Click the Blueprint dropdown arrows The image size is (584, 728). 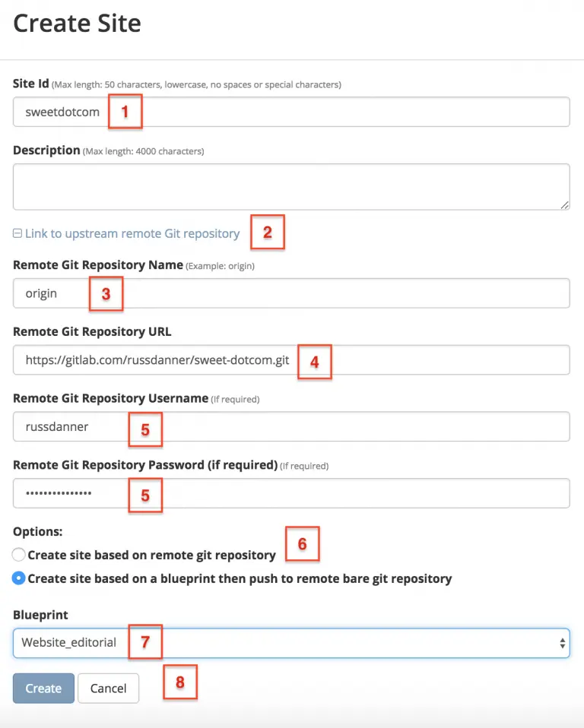(562, 643)
